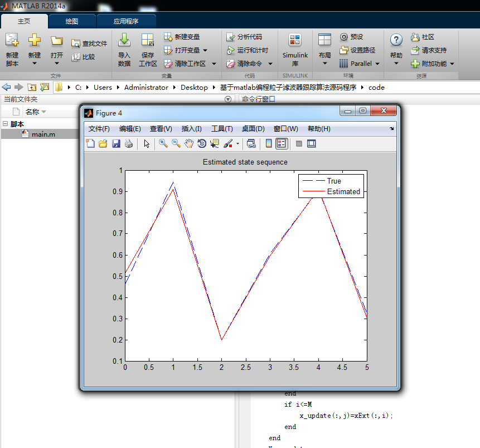The height and width of the screenshot is (448, 480).
Task: Select the Data Cursor tool
Action: pyautogui.click(x=215, y=143)
